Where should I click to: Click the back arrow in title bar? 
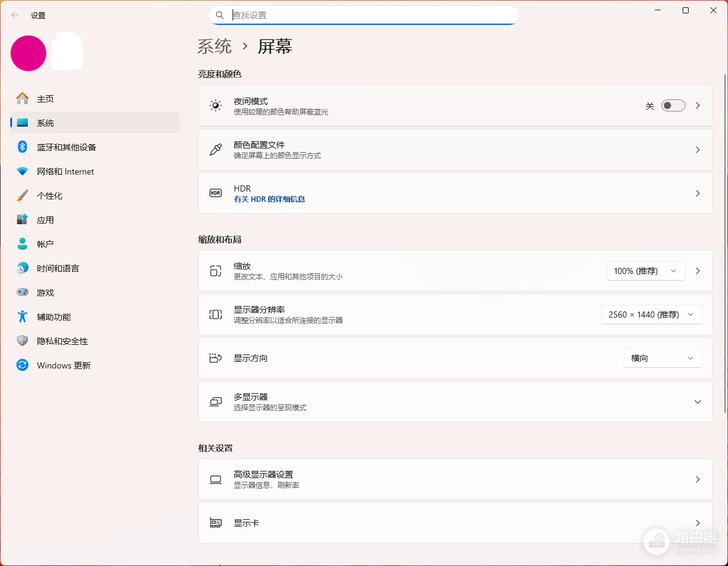point(15,15)
